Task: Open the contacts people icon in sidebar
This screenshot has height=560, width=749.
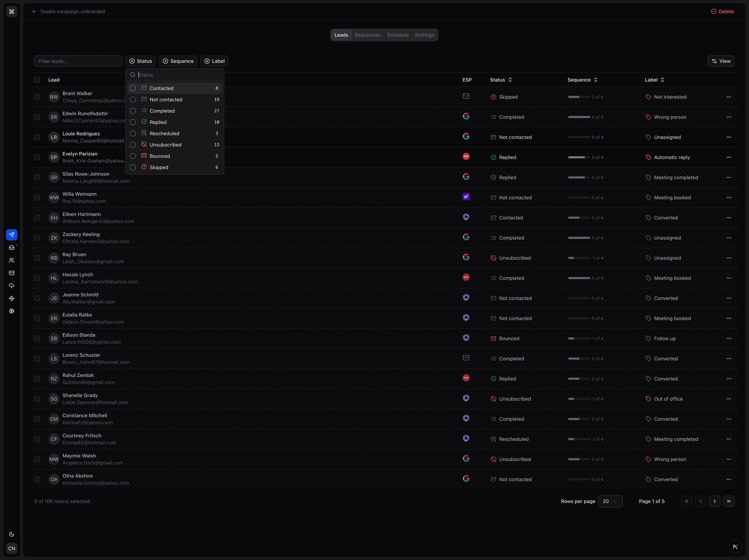Action: tap(12, 260)
